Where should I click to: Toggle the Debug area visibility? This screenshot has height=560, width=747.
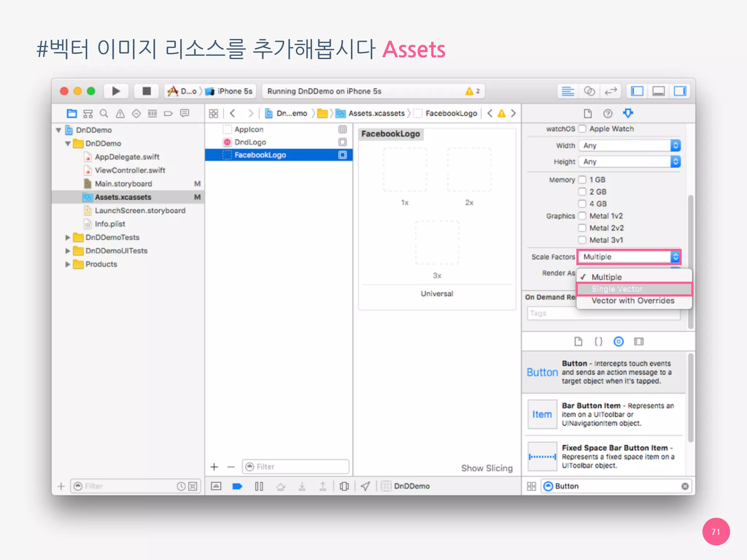[658, 91]
